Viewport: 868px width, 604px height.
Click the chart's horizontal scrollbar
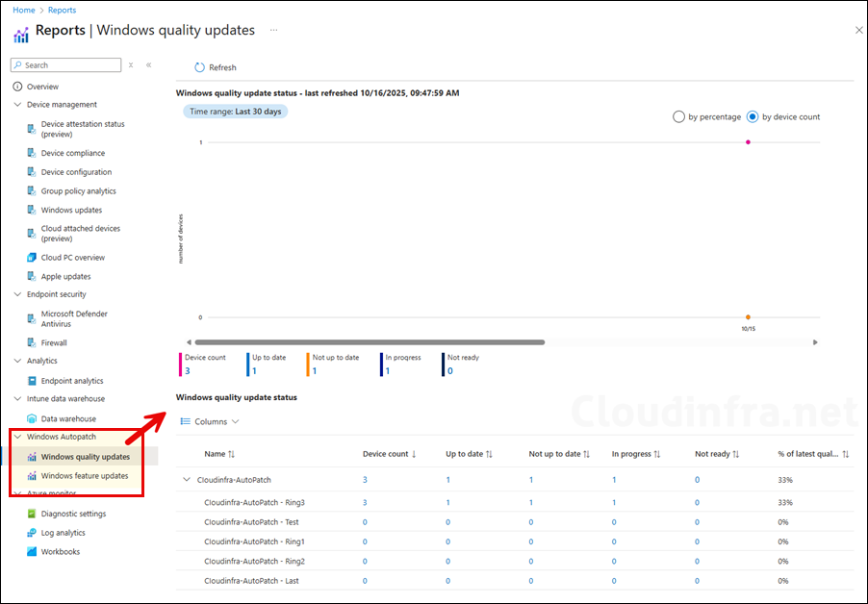click(370, 341)
